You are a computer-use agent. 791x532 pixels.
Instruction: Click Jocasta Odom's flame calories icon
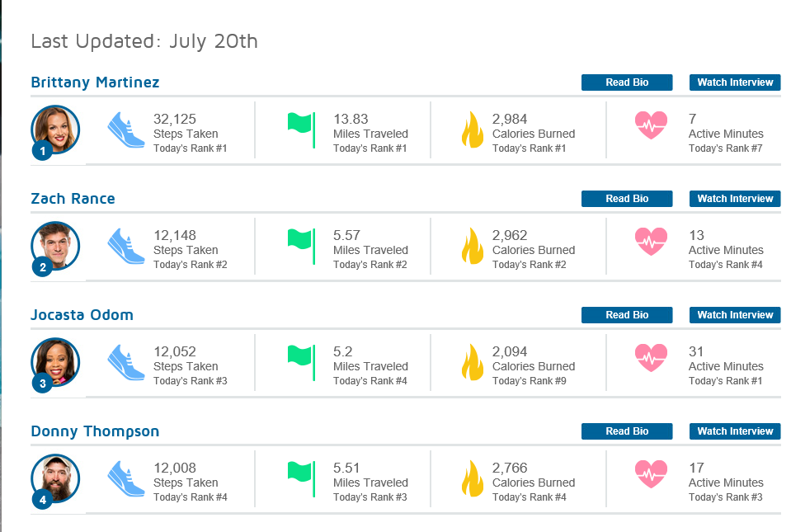tap(472, 362)
